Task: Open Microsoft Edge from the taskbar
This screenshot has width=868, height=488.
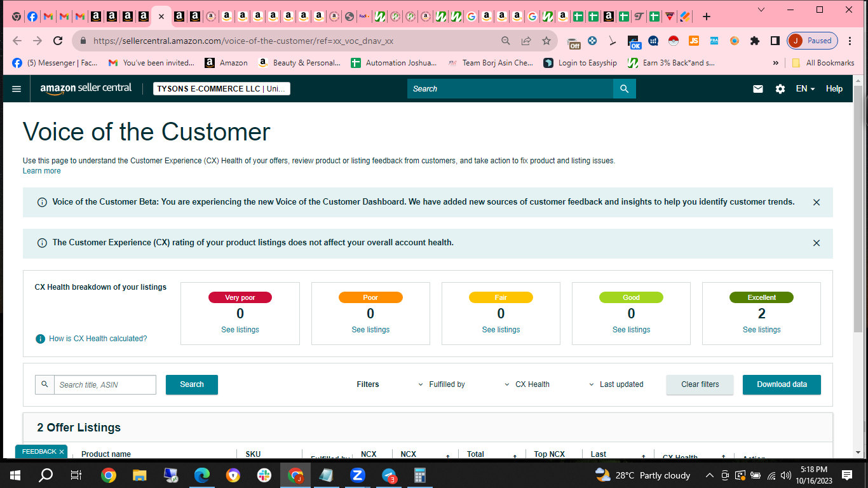Action: click(x=201, y=475)
